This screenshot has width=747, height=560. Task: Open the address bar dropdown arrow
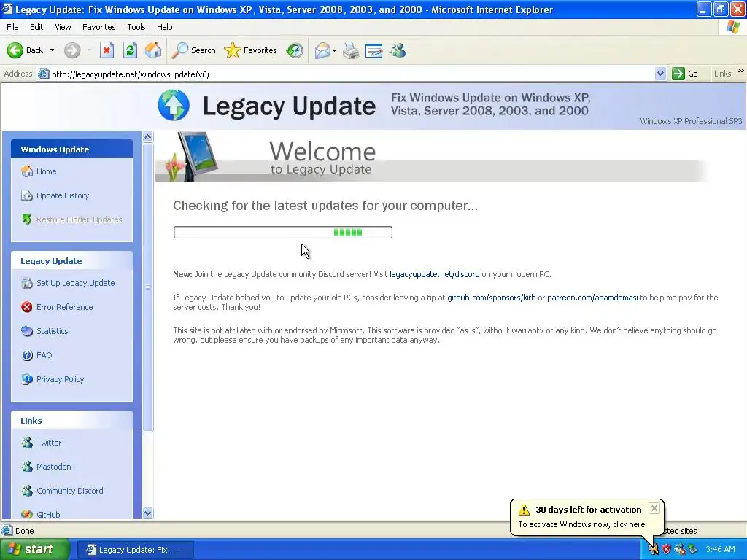[659, 74]
